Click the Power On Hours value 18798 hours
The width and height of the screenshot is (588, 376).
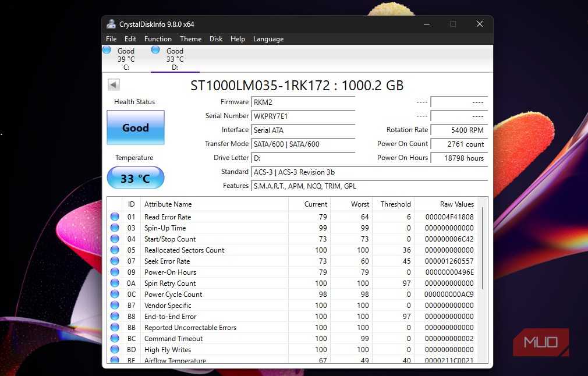[x=459, y=158]
